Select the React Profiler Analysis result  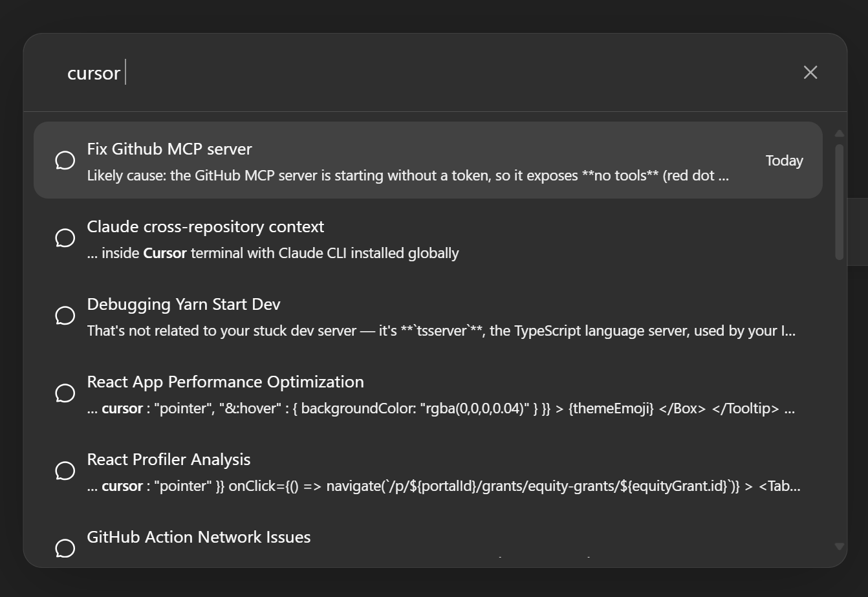pyautogui.click(x=169, y=460)
